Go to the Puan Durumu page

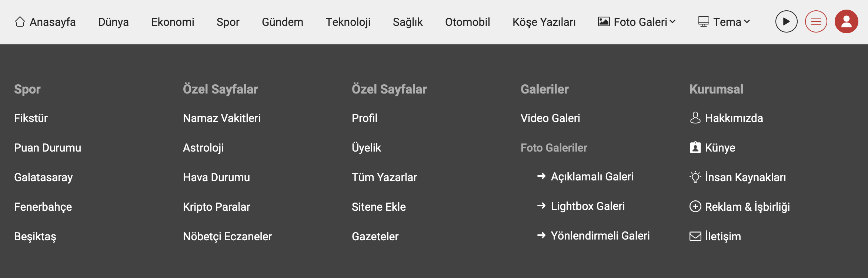pos(47,148)
